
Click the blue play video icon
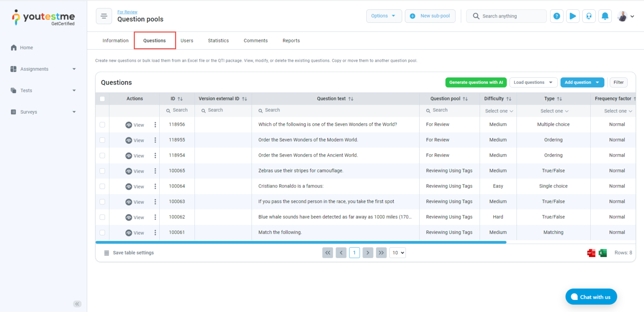[x=573, y=16]
